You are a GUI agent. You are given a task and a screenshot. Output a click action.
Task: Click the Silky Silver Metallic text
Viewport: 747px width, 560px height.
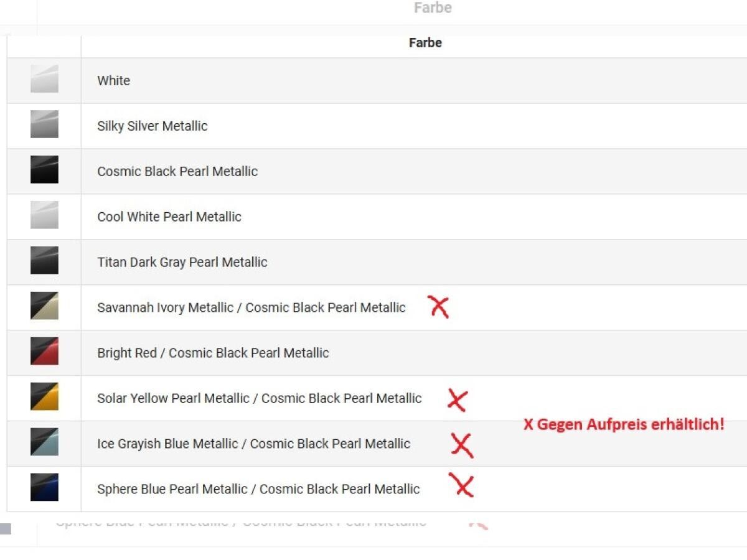[x=152, y=126]
